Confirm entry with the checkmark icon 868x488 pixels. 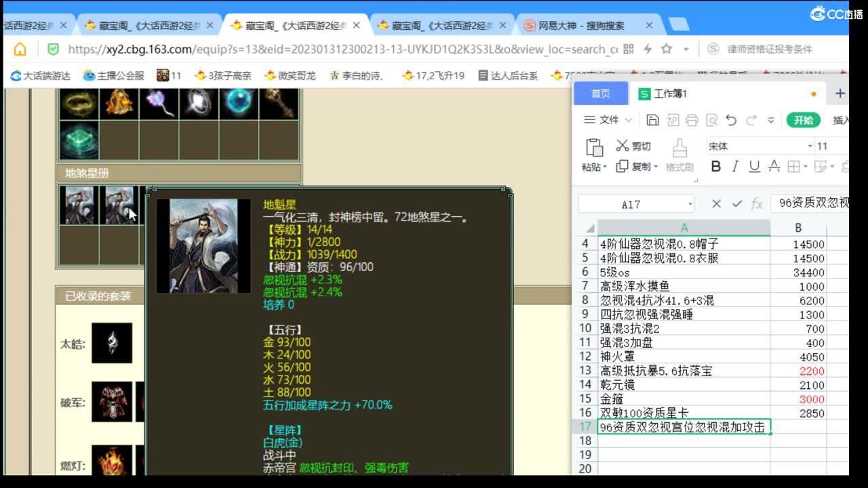[737, 204]
